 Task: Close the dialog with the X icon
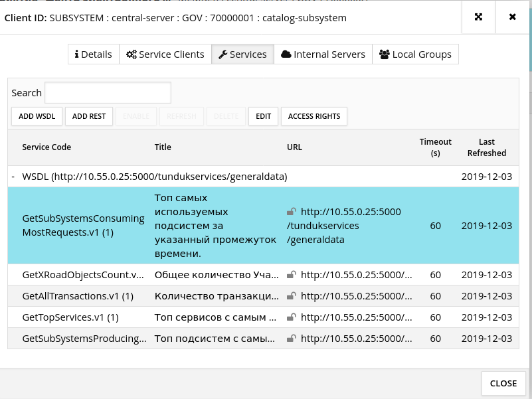pos(512,17)
